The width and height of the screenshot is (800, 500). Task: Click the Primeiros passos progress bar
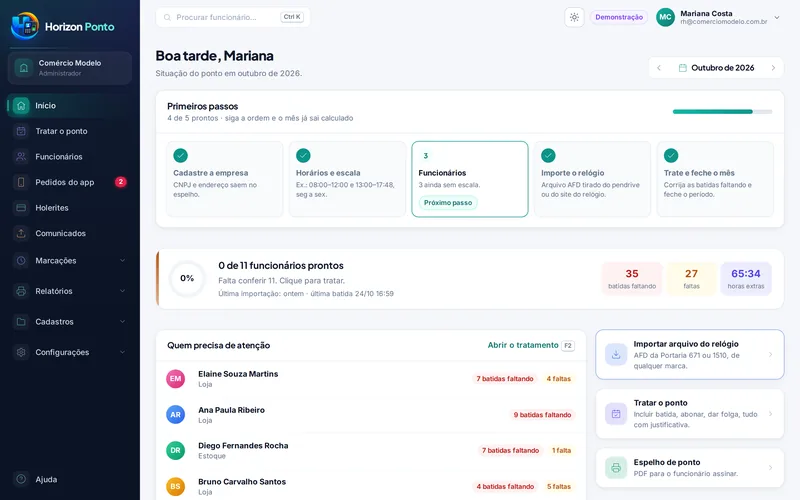click(x=722, y=111)
